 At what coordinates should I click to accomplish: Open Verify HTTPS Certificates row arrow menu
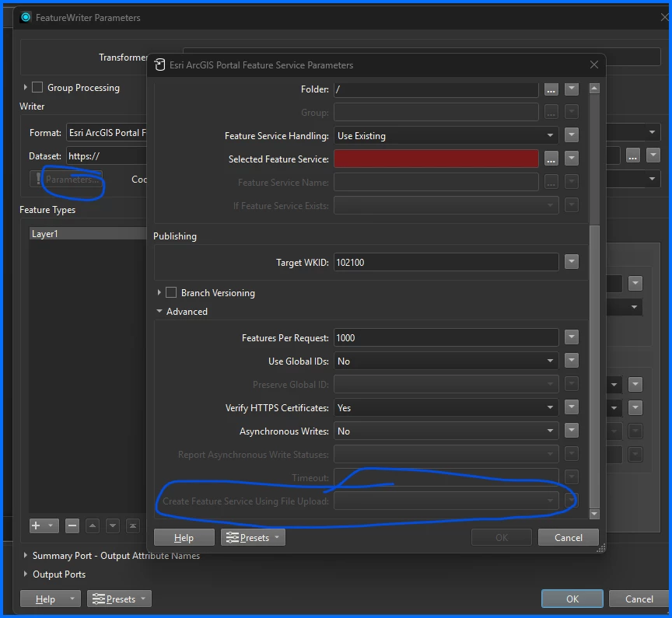(572, 407)
